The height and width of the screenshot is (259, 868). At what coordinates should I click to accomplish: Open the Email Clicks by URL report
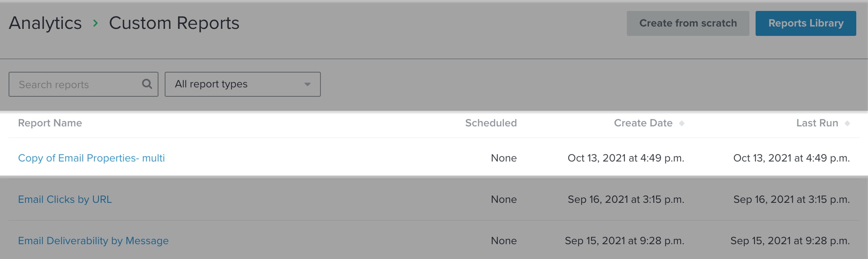pos(65,199)
